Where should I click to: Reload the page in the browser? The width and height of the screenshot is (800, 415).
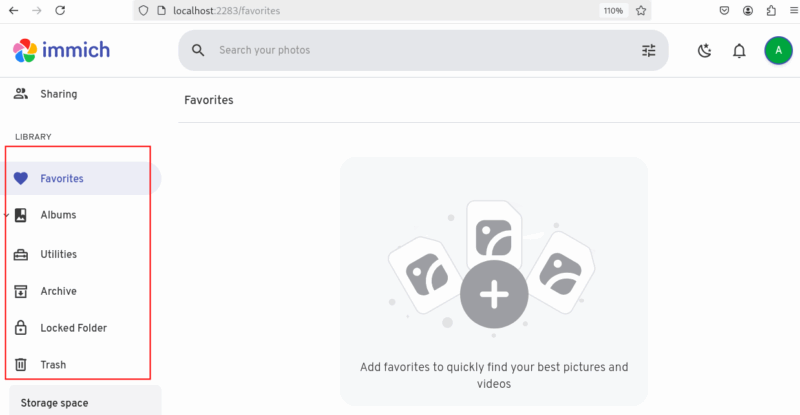point(60,10)
